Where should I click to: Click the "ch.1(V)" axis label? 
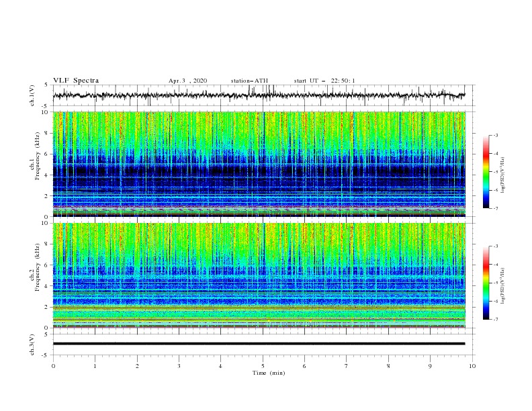click(32, 95)
